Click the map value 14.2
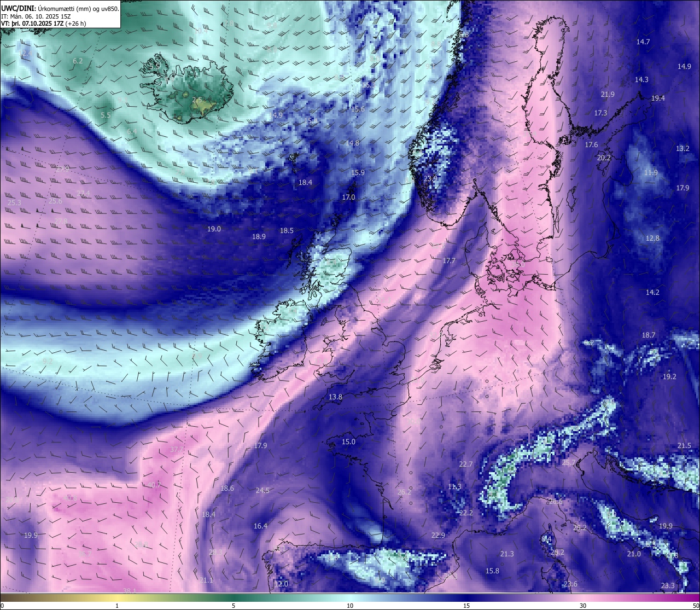The image size is (700, 610). (652, 292)
